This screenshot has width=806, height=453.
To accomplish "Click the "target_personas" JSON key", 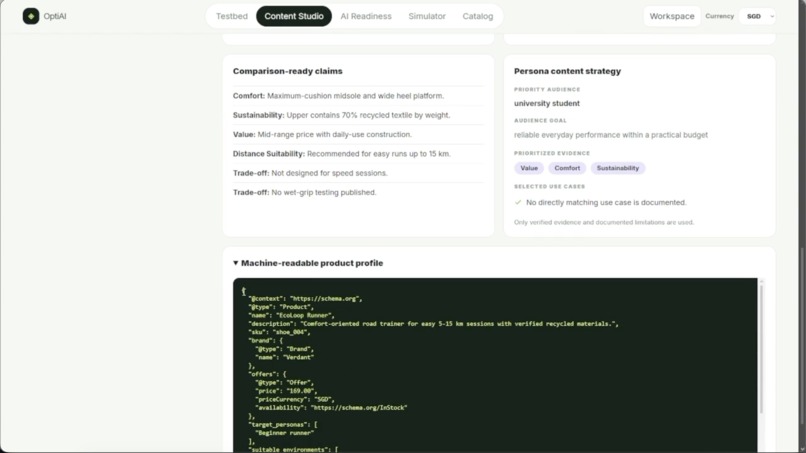I will tap(279, 425).
